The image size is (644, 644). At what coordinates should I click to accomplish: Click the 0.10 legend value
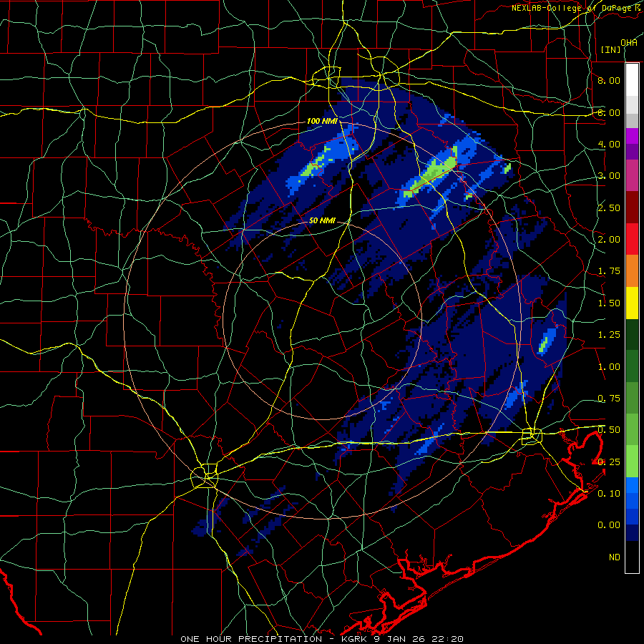tap(609, 494)
